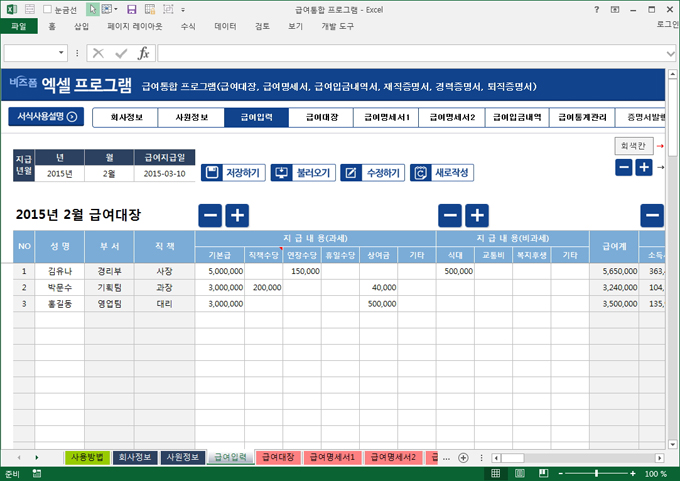680x481 pixels.
Task: Click the 저장하기 save button
Action: tap(232, 173)
